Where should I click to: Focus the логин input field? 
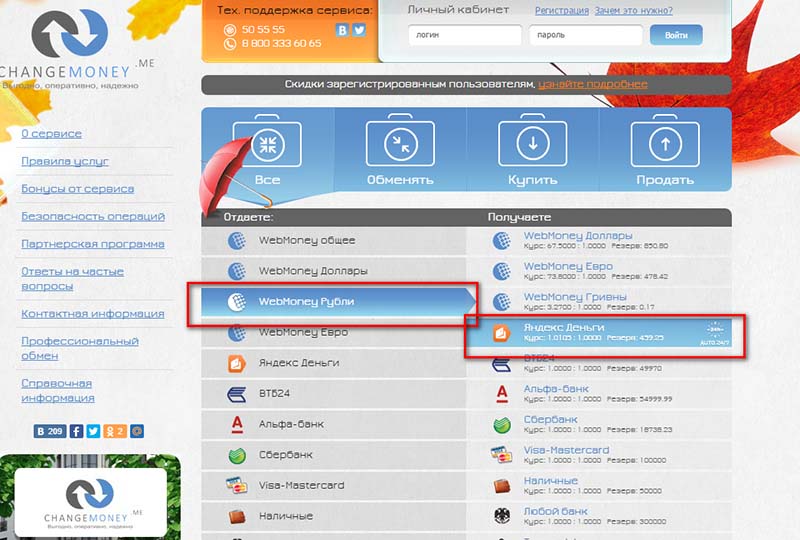pos(465,35)
